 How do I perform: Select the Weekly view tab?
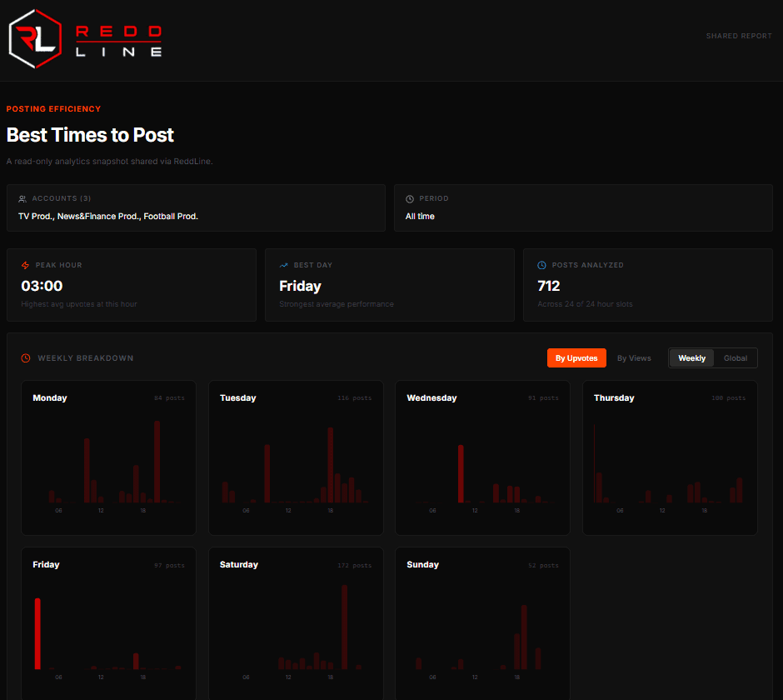coord(691,358)
